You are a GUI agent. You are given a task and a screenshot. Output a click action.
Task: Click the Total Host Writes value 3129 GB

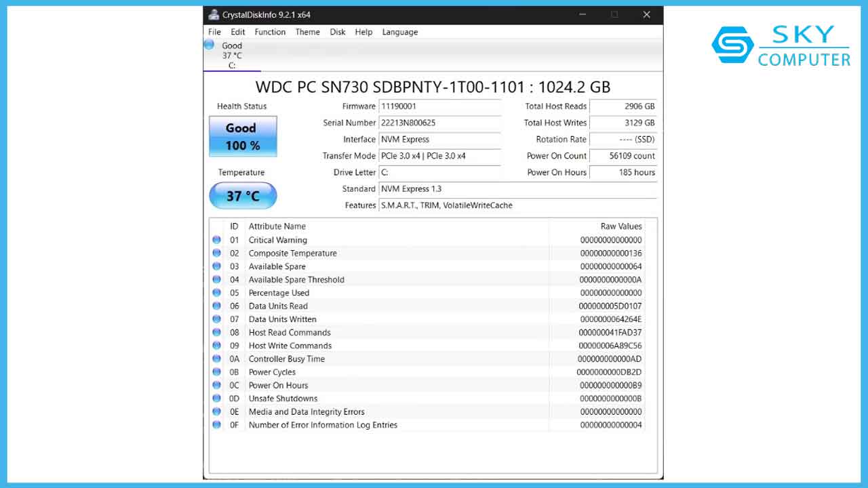[623, 123]
